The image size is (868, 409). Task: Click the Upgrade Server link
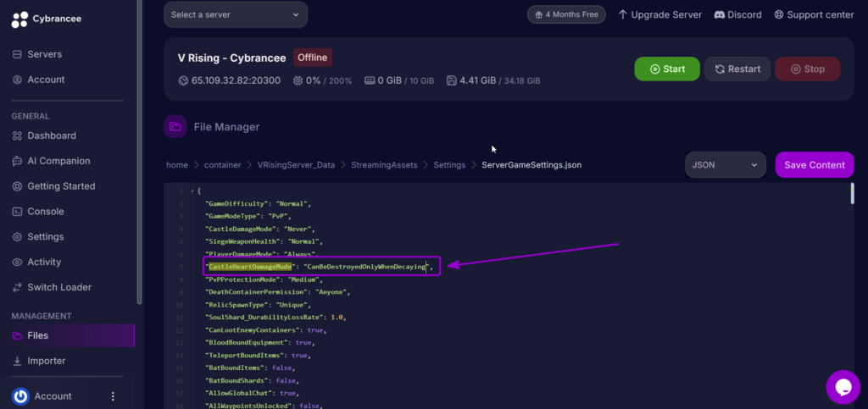659,14
